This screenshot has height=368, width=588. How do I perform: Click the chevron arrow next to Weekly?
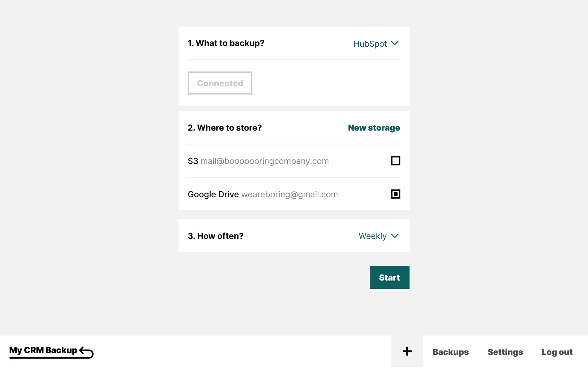coord(395,236)
